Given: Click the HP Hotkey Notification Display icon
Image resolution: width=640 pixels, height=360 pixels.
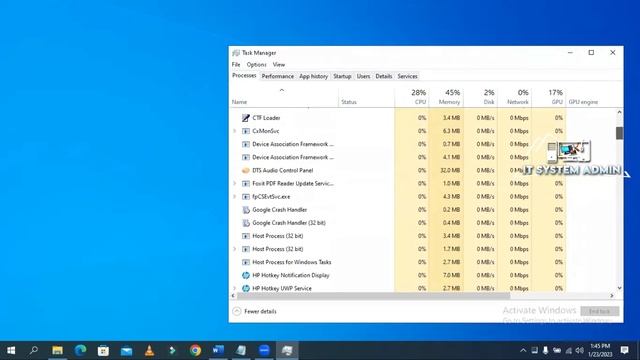Looking at the screenshot, I should (x=246, y=276).
